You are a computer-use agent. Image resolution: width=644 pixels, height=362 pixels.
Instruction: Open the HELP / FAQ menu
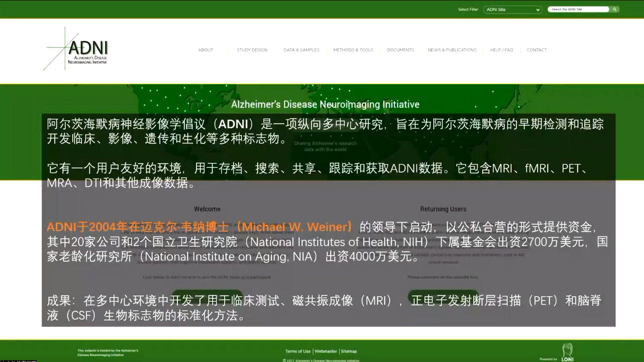click(502, 50)
